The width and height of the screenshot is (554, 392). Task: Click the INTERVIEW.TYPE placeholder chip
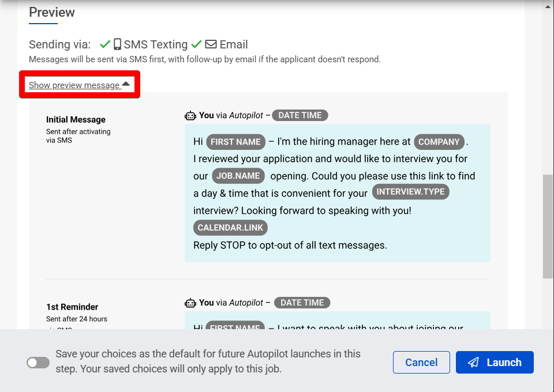[x=410, y=191]
